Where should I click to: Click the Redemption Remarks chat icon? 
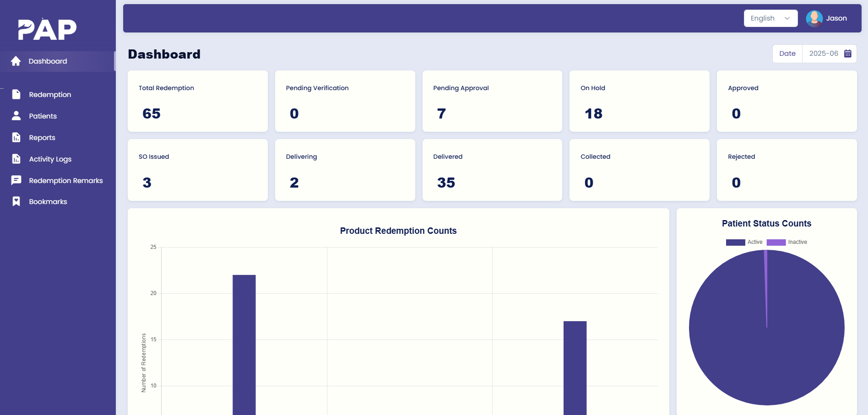pyautogui.click(x=16, y=180)
